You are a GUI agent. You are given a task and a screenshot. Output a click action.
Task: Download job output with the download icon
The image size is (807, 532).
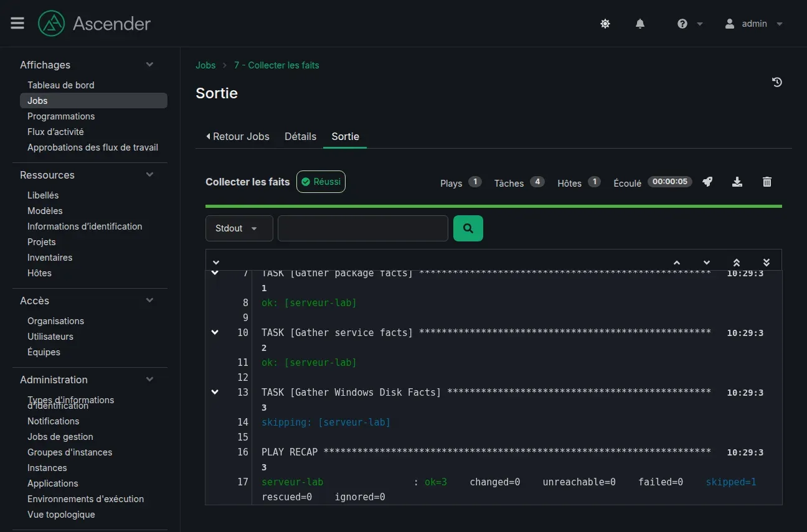[737, 182]
